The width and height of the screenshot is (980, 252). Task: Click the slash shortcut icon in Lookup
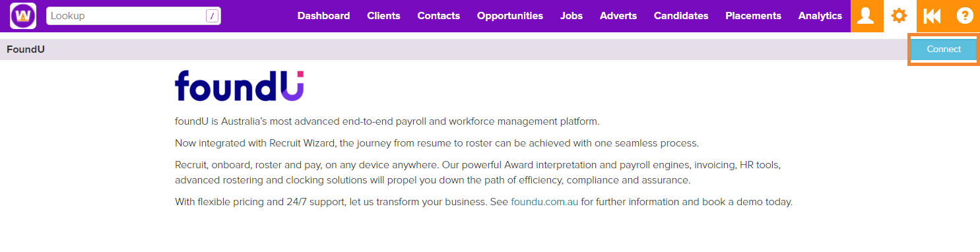[212, 16]
